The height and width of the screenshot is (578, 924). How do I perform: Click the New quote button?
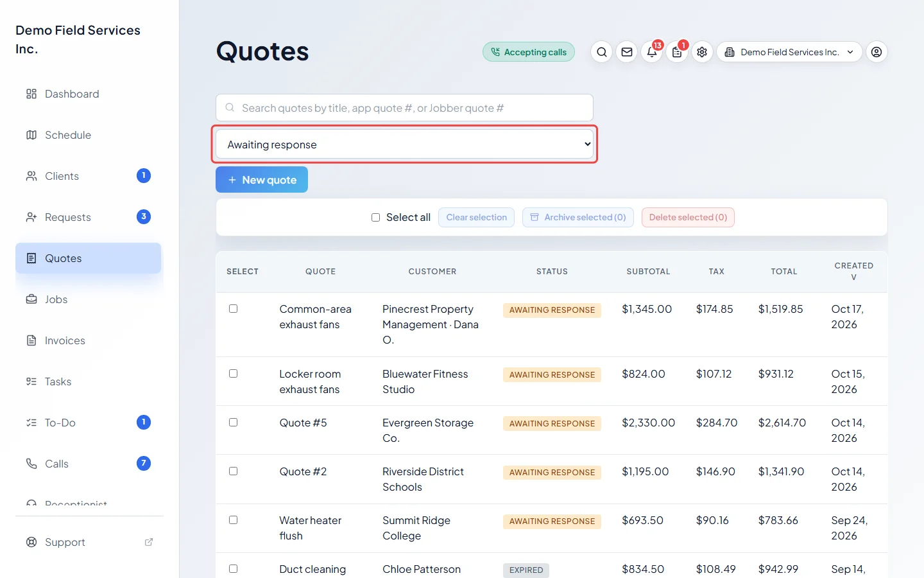262,180
